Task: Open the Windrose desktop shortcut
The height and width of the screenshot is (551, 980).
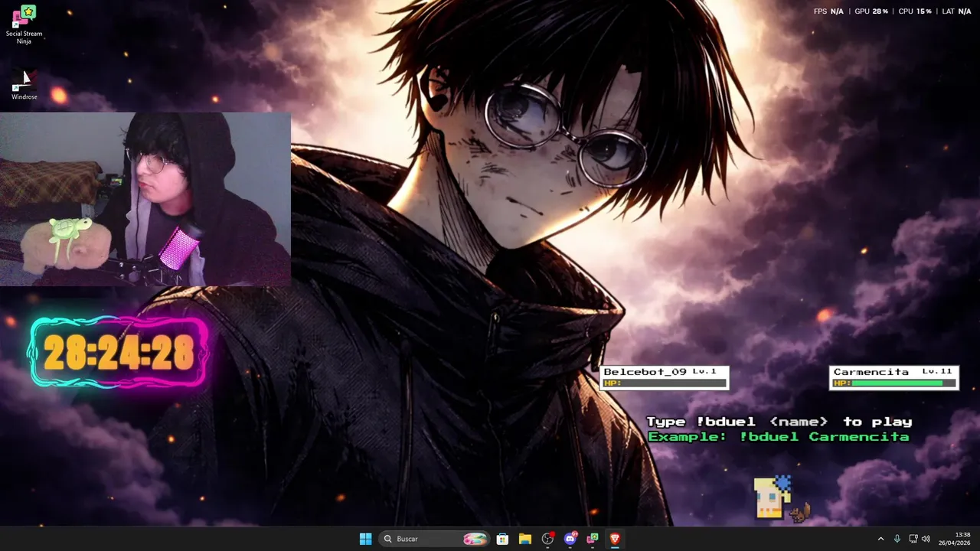Action: pyautogui.click(x=24, y=85)
